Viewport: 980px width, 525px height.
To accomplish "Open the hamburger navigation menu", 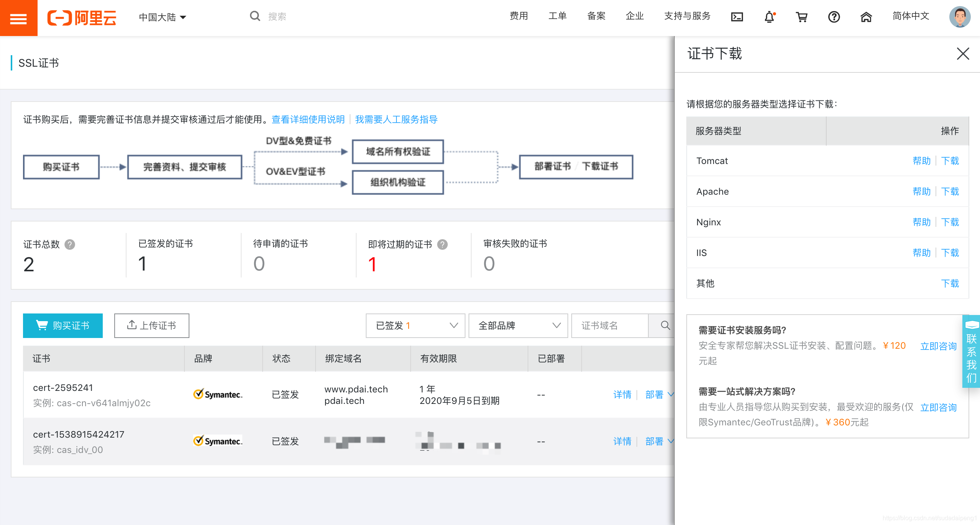I will click(18, 18).
